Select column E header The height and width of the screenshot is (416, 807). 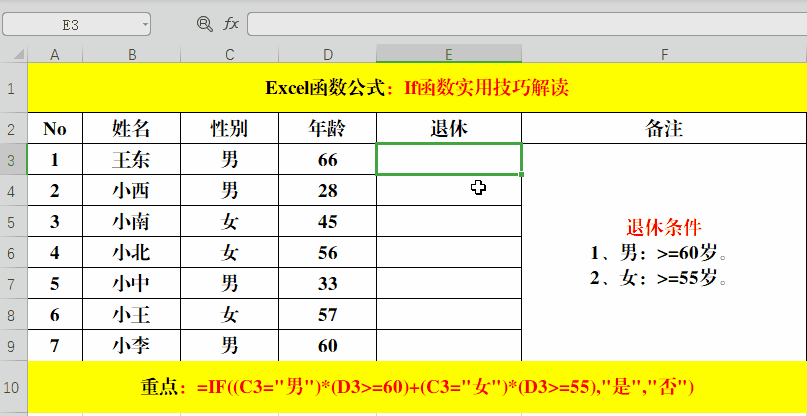point(449,54)
